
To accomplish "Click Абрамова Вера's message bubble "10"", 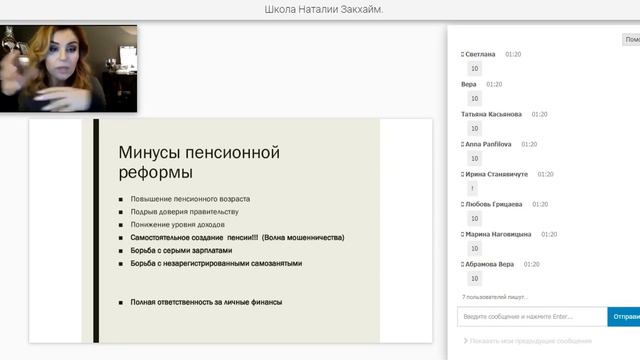I will coord(475,278).
